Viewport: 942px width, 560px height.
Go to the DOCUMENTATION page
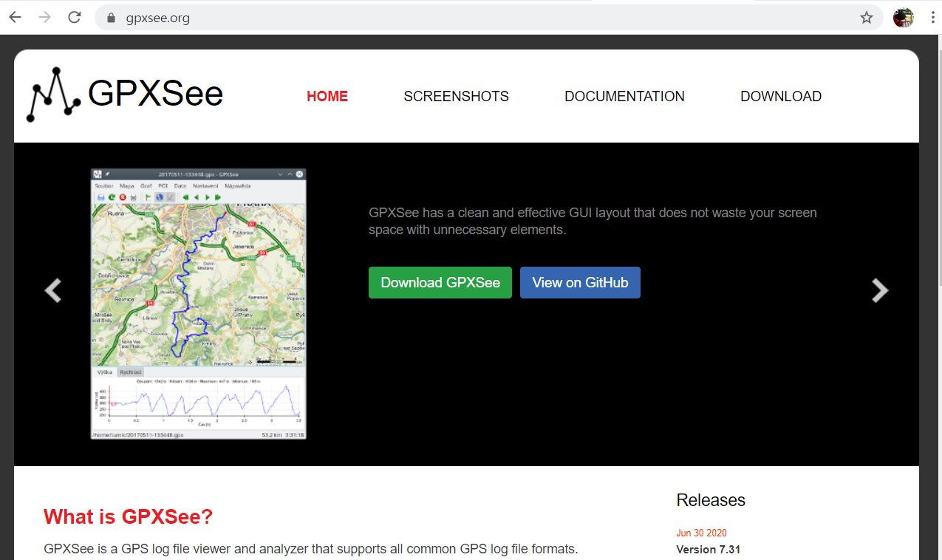point(624,96)
